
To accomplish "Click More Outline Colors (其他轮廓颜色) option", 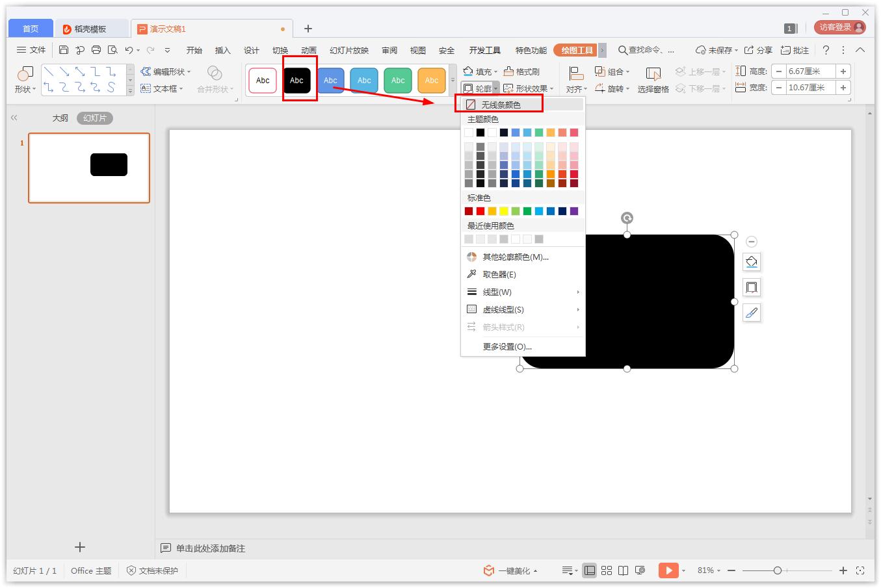I will pyautogui.click(x=515, y=257).
